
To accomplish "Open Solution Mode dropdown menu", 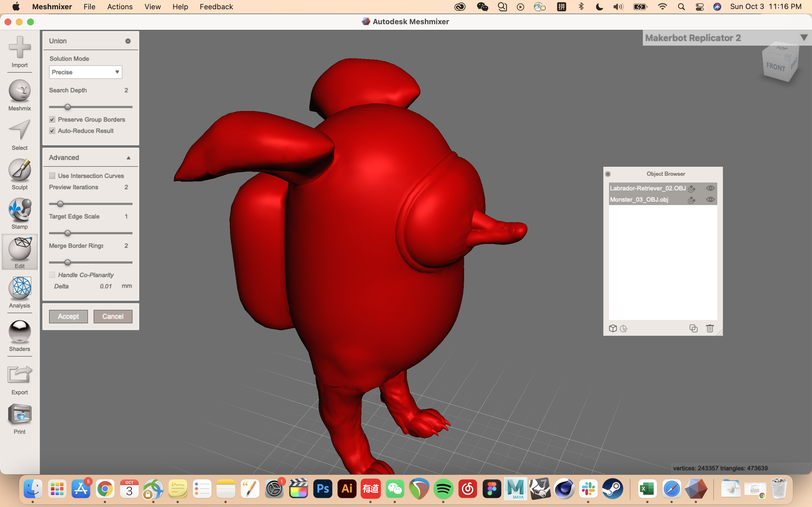I will click(x=85, y=71).
